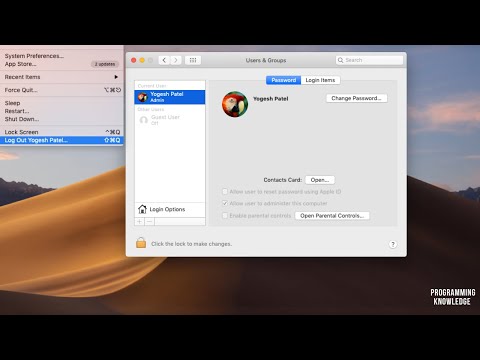
Task: Choose Restart from the Apple menu
Action: click(x=62, y=111)
